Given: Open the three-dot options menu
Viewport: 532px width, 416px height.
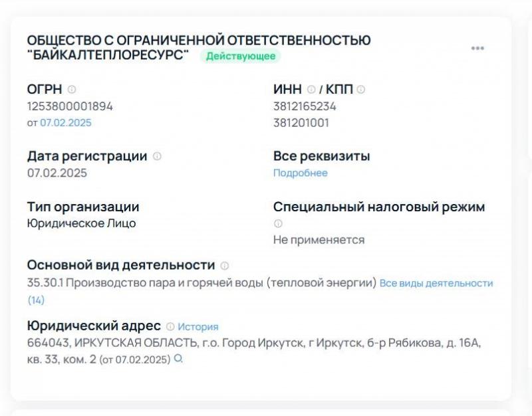Looking at the screenshot, I should (477, 48).
